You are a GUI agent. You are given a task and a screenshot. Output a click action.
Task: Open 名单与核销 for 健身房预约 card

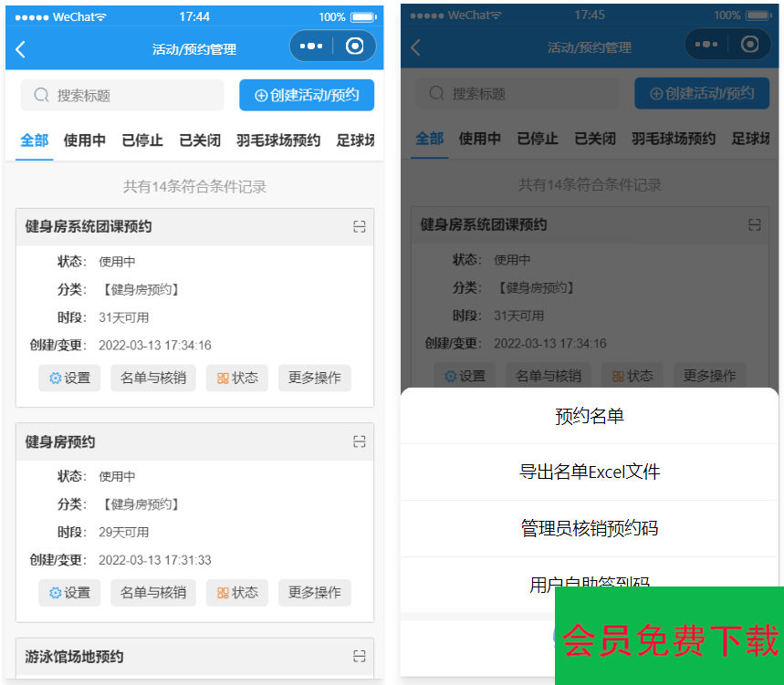(153, 592)
